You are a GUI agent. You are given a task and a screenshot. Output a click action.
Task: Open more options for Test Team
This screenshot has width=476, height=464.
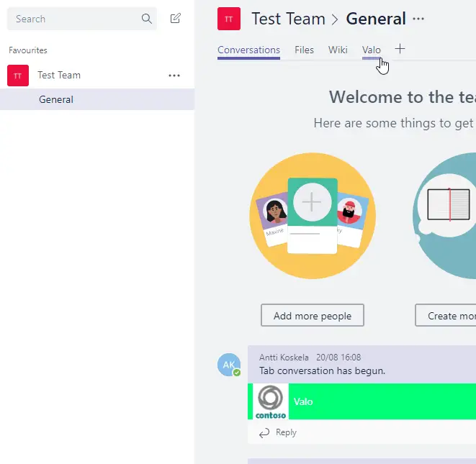coord(174,75)
